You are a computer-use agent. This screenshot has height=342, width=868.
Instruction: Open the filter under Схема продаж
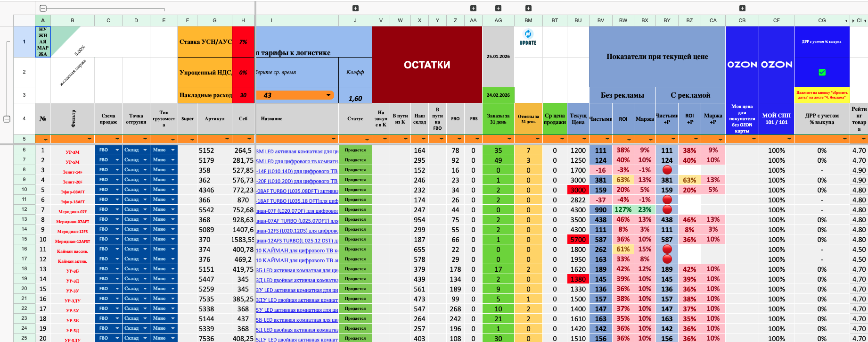click(x=117, y=139)
